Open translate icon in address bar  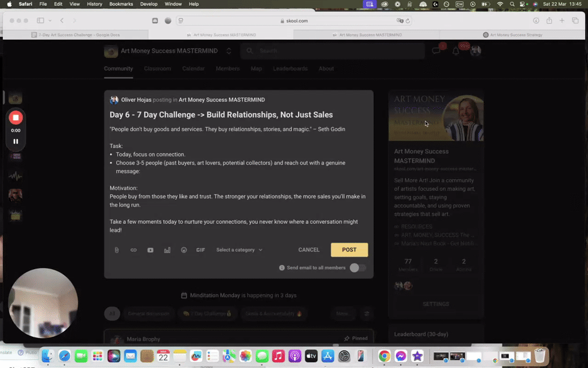400,21
